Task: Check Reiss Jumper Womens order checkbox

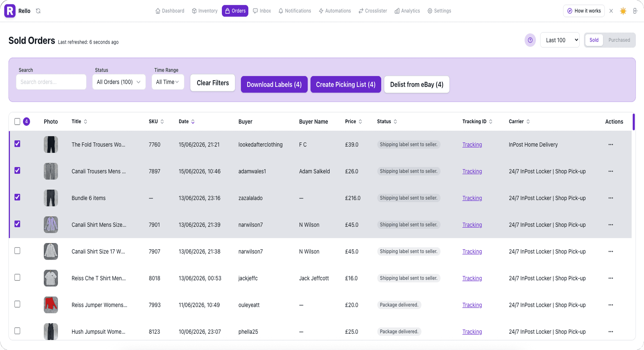Action: point(17,304)
